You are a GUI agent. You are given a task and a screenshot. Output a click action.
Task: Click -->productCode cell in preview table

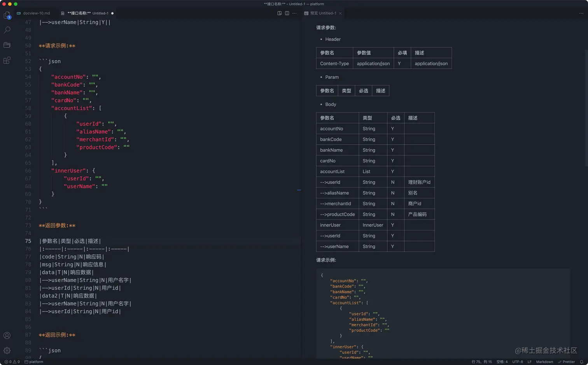coord(338,214)
